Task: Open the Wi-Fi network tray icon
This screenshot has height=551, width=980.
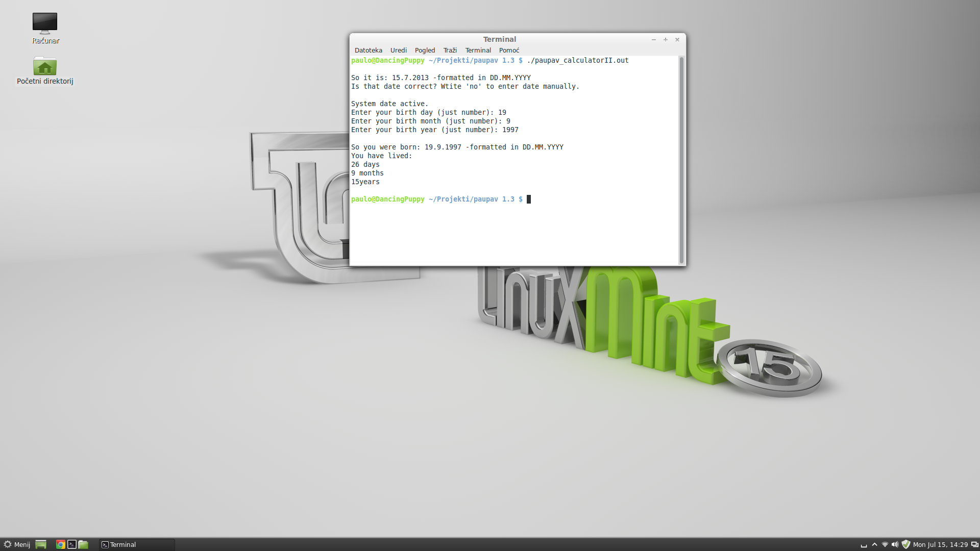Action: click(885, 545)
